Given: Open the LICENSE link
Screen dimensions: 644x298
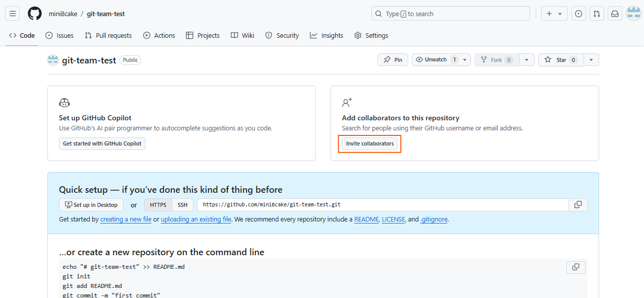Looking at the screenshot, I should click(x=394, y=219).
